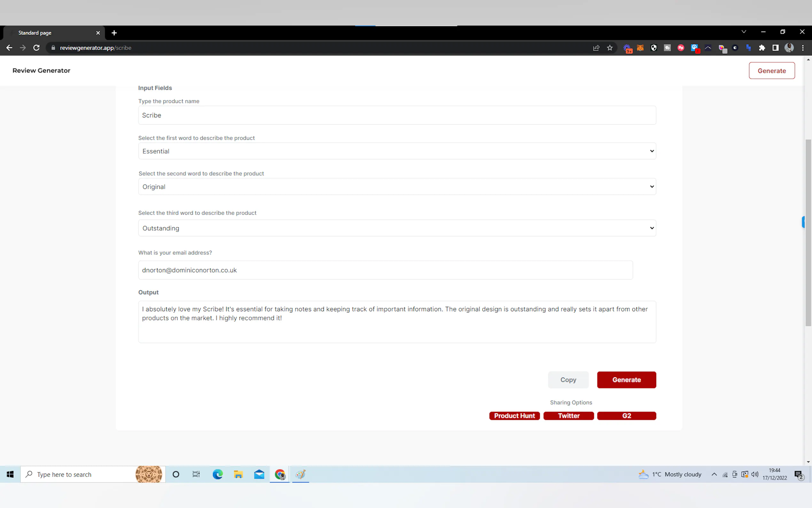Click the white shield extension icon

(x=653, y=48)
